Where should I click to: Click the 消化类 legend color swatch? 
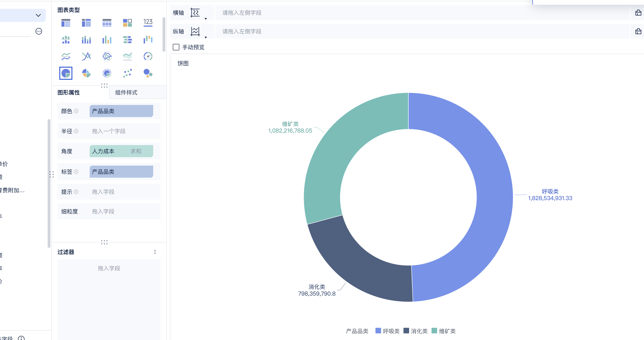(x=406, y=331)
